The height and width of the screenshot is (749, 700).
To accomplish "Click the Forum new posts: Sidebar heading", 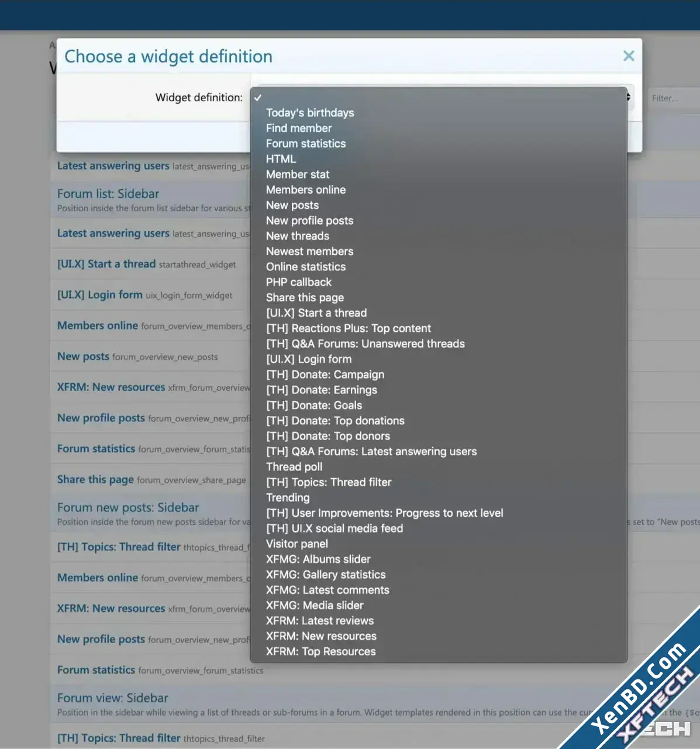I will (x=128, y=507).
